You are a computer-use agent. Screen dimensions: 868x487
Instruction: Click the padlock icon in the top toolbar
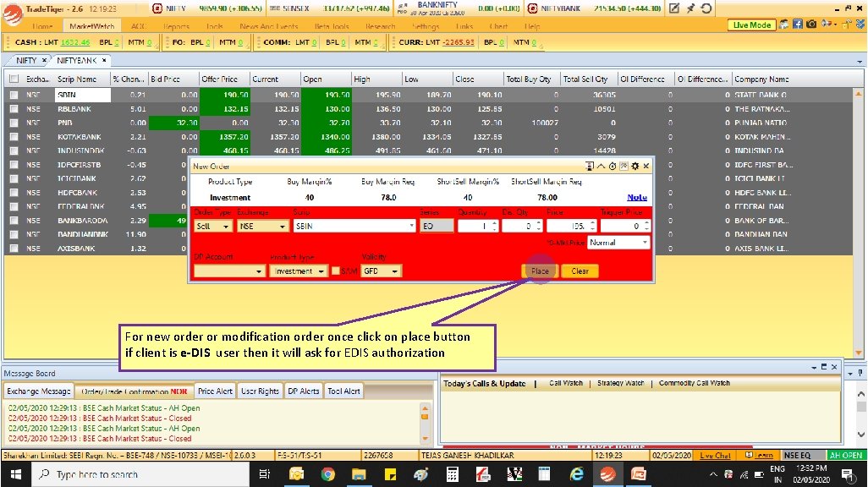point(848,25)
